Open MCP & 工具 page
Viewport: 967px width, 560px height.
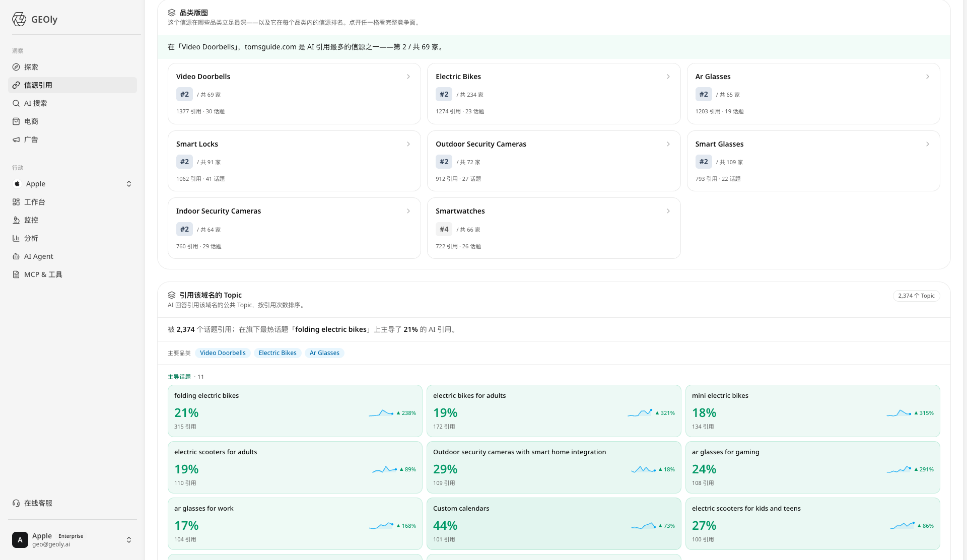pos(73,274)
